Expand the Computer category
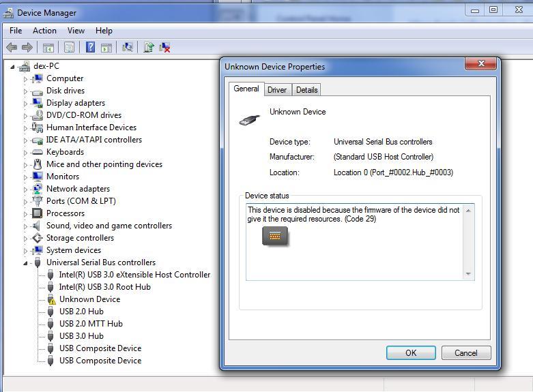Screen dimensions: 533x392 tap(25, 79)
